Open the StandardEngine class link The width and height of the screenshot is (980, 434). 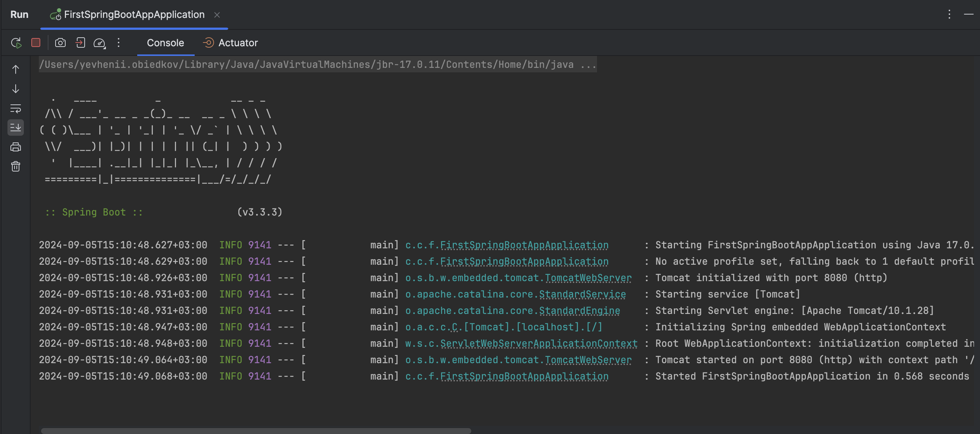(579, 310)
